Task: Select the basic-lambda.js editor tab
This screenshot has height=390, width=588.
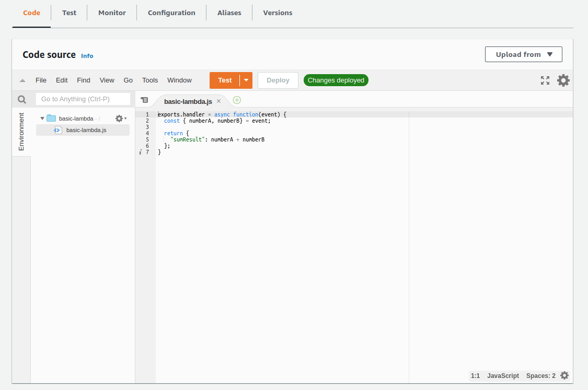Action: [x=188, y=101]
